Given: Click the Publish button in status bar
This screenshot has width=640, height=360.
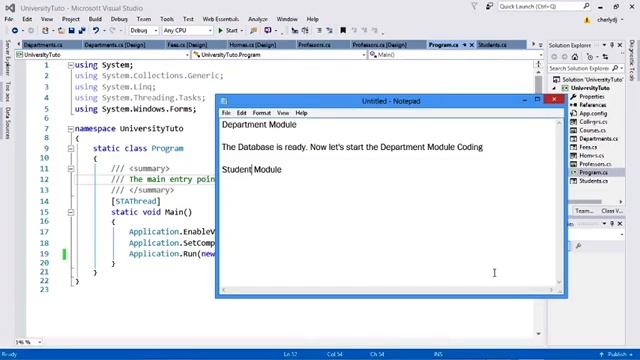Looking at the screenshot, I should pyautogui.click(x=616, y=354).
